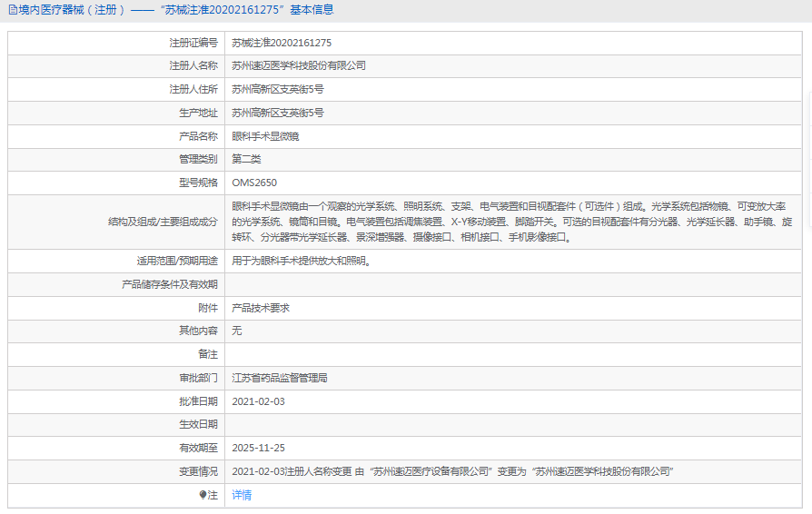Click the 产品名称 row label

(198, 136)
